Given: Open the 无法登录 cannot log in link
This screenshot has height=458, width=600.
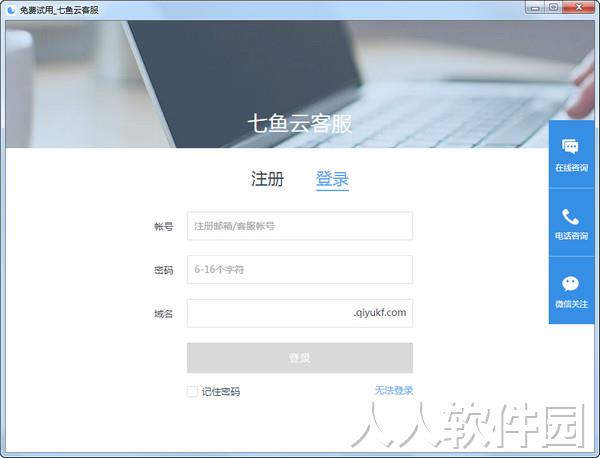Looking at the screenshot, I should 394,391.
